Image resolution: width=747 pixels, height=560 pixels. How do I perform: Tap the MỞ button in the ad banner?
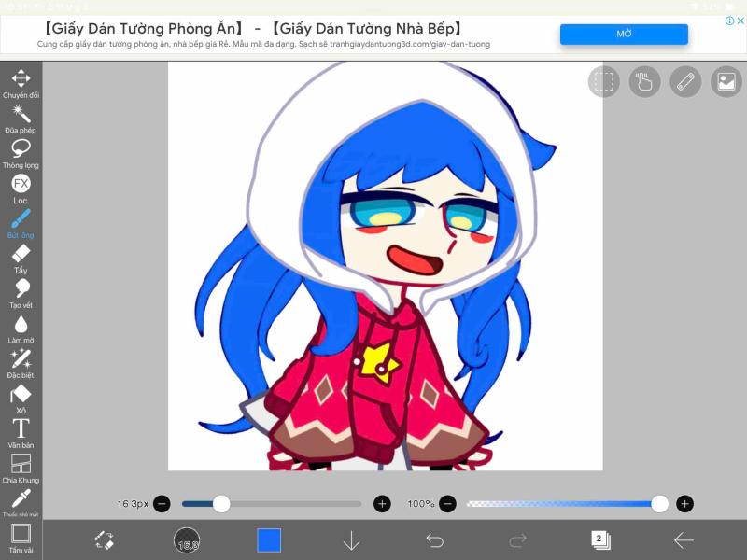[624, 34]
